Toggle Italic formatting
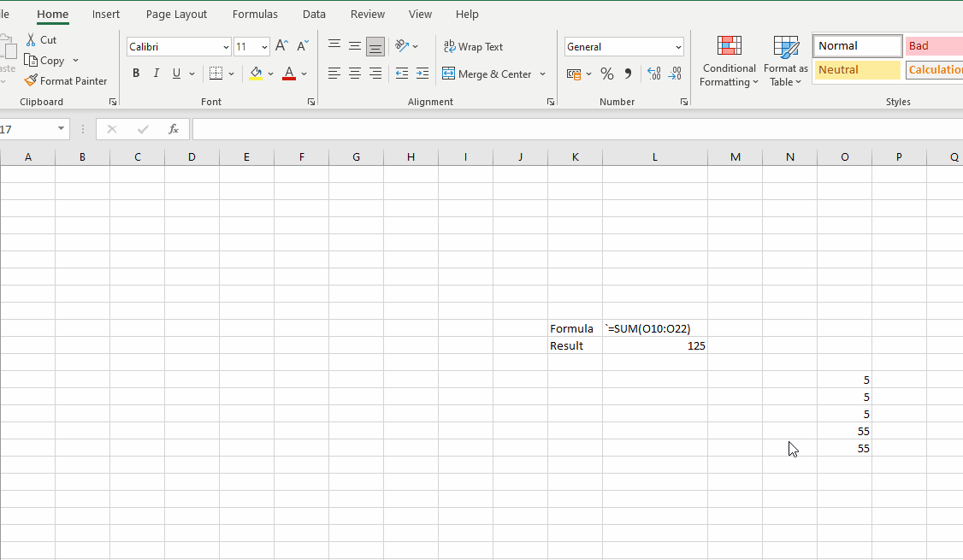 tap(157, 74)
